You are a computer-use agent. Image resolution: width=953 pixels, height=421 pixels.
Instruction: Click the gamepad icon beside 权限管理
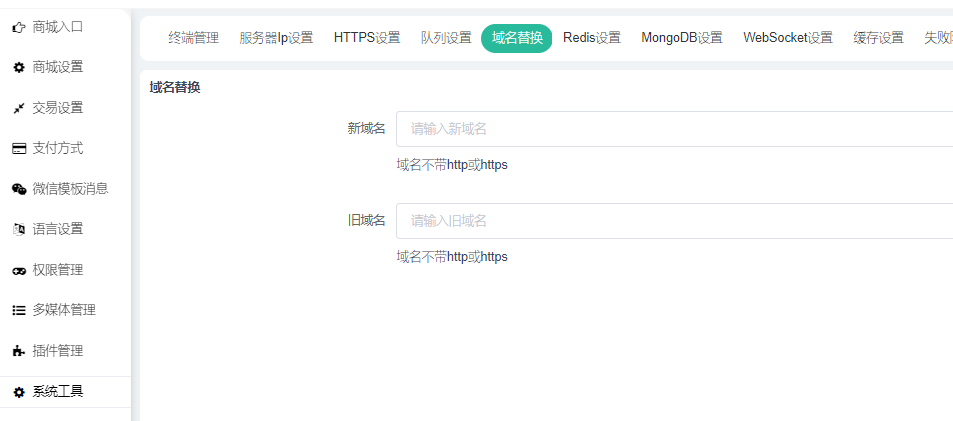pos(19,270)
